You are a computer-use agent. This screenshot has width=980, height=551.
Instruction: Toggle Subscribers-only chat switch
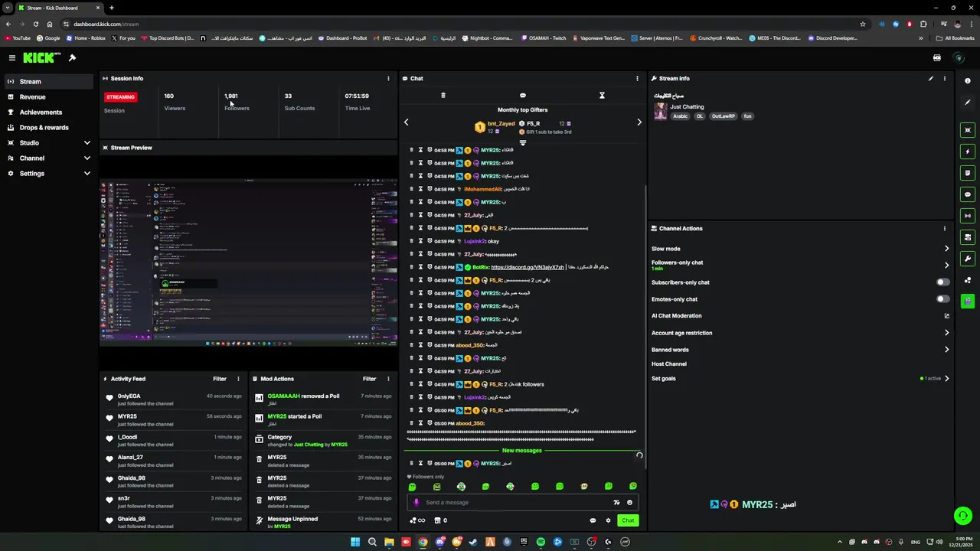[943, 282]
